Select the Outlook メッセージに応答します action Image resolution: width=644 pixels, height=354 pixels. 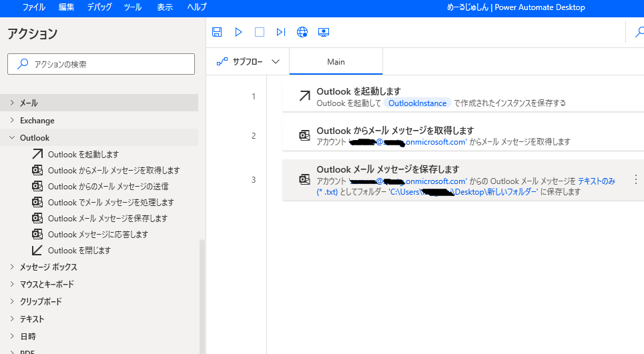(x=97, y=235)
